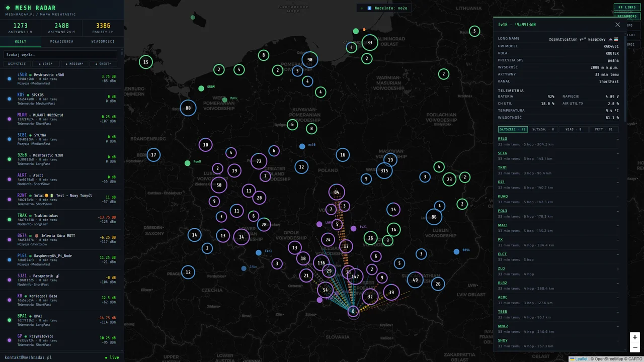The height and width of the screenshot is (362, 644).
Task: Select Raspberry64_Pi_Node list row
Action: [x=60, y=260]
